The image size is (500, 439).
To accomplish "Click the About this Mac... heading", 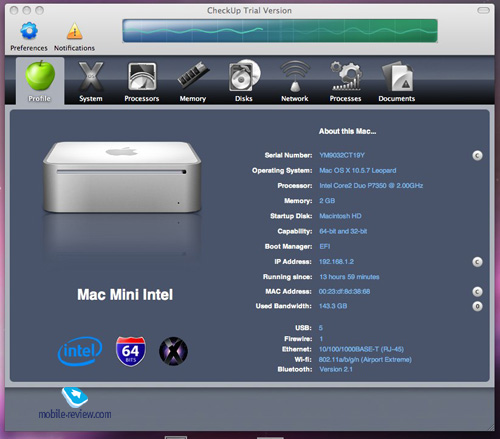I will point(347,131).
